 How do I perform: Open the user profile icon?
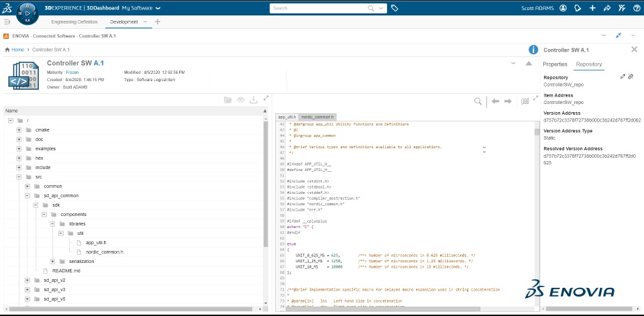pyautogui.click(x=563, y=8)
